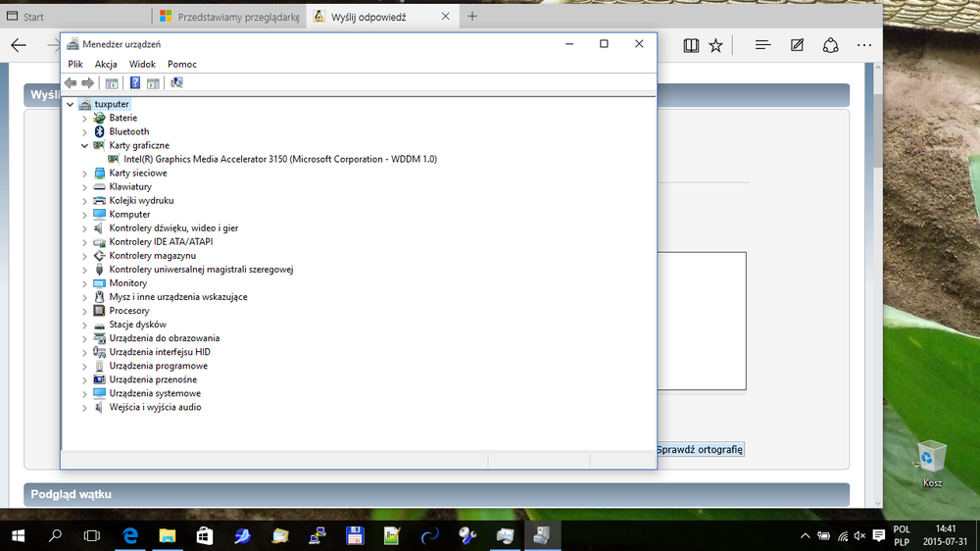Open the Plik menu
The width and height of the screenshot is (980, 551).
tap(75, 64)
